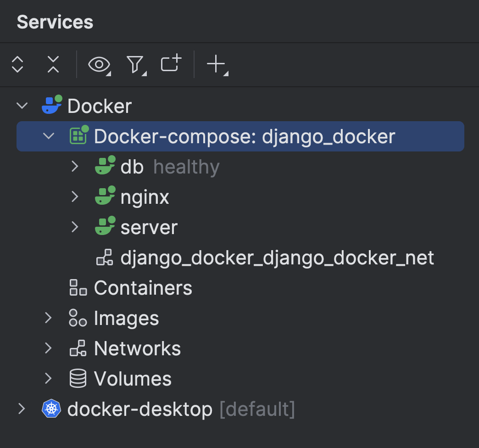
Task: Click the Expand All toolbar icon
Action: 17,64
